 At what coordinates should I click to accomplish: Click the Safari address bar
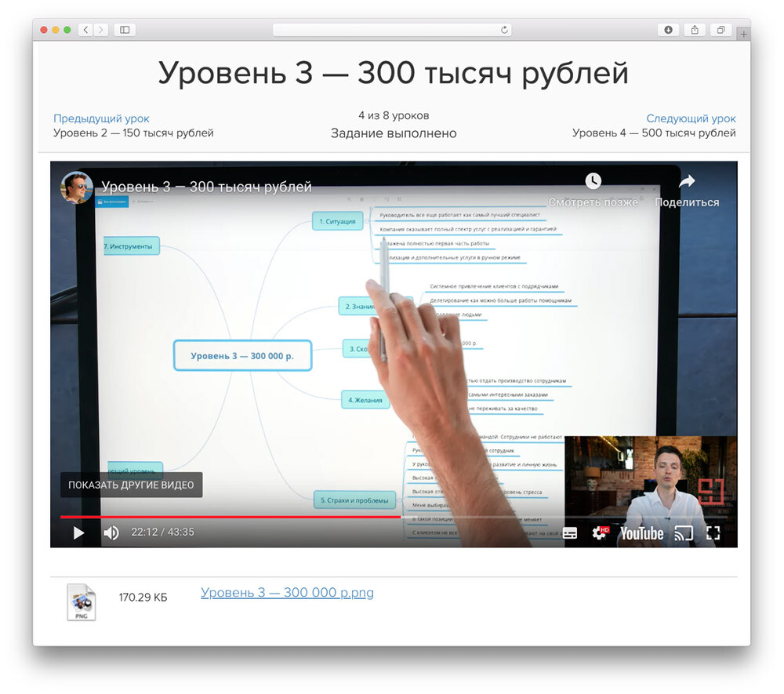pos(391,30)
